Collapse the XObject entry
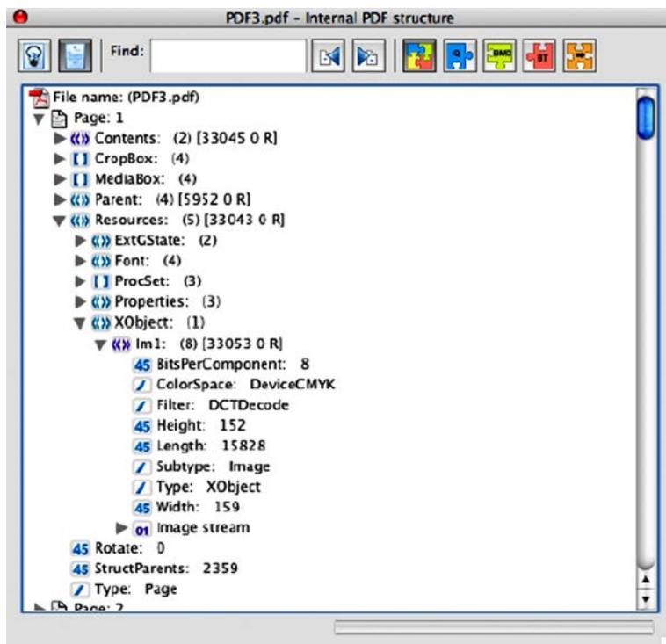The width and height of the screenshot is (666, 644). coord(80,323)
